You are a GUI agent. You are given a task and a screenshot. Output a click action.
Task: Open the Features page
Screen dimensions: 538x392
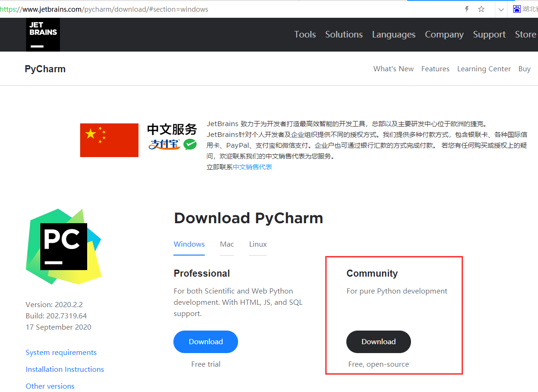tap(435, 68)
